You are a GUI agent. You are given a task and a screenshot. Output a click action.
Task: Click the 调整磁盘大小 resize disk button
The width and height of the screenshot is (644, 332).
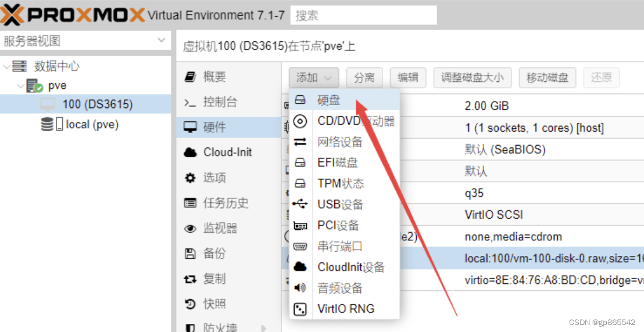pos(473,78)
